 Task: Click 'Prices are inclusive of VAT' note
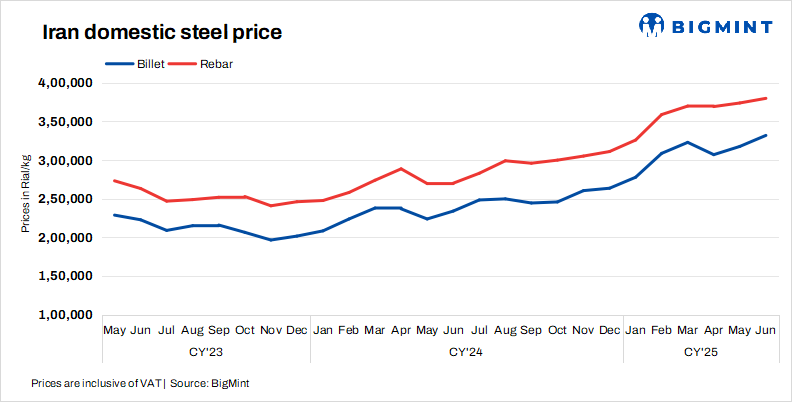point(96,383)
